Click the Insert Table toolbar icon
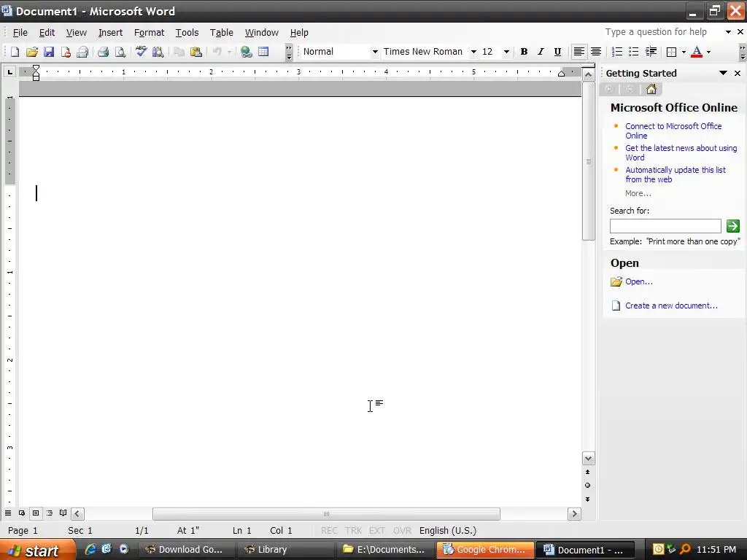 pos(263,52)
